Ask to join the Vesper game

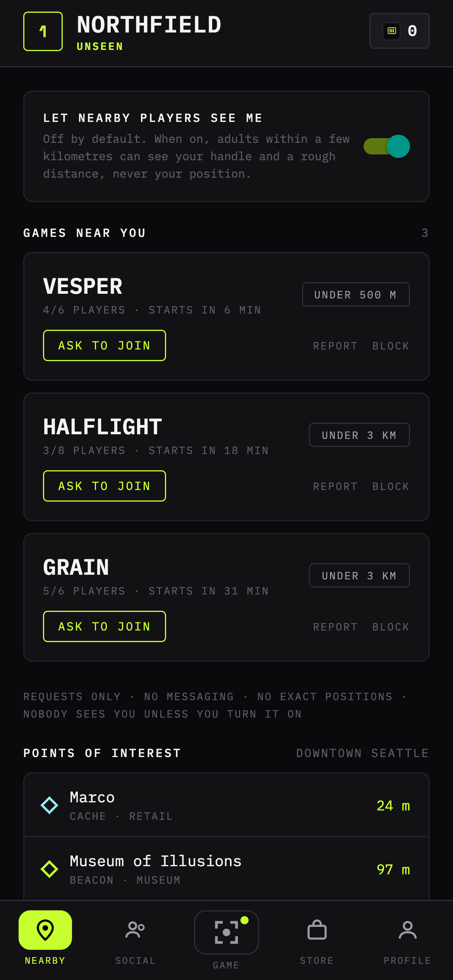click(x=105, y=345)
